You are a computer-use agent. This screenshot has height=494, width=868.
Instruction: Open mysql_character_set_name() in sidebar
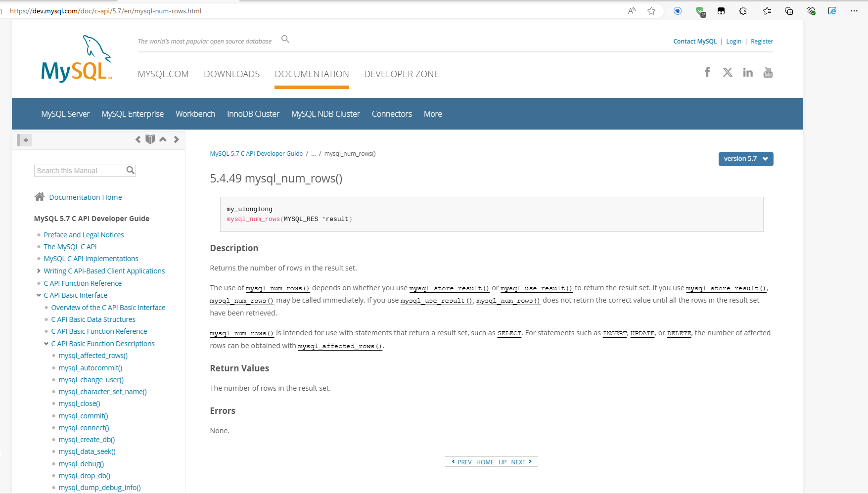(103, 392)
